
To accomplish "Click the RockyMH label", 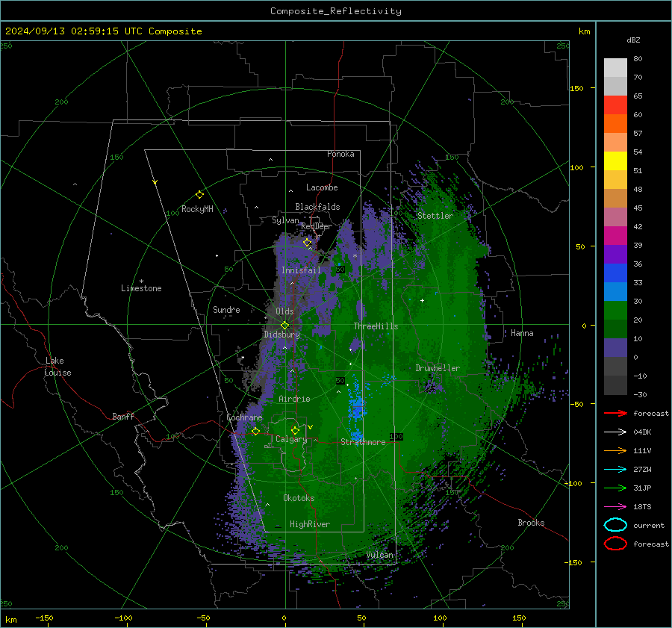I will pyautogui.click(x=197, y=209).
